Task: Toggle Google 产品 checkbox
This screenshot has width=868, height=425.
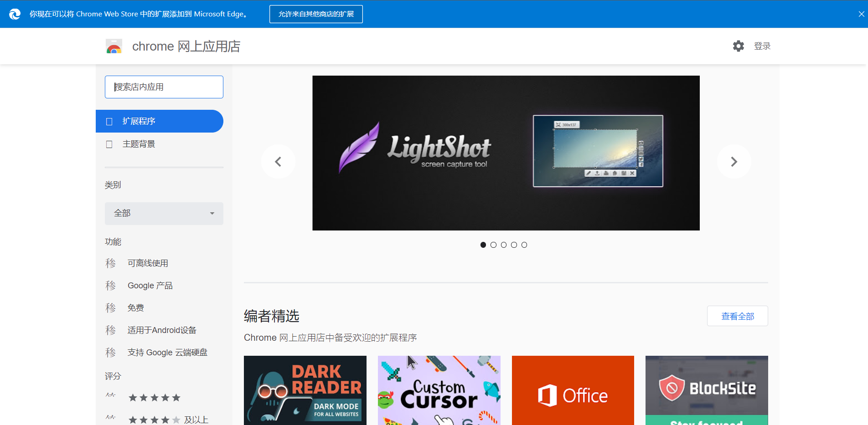Action: click(x=111, y=286)
